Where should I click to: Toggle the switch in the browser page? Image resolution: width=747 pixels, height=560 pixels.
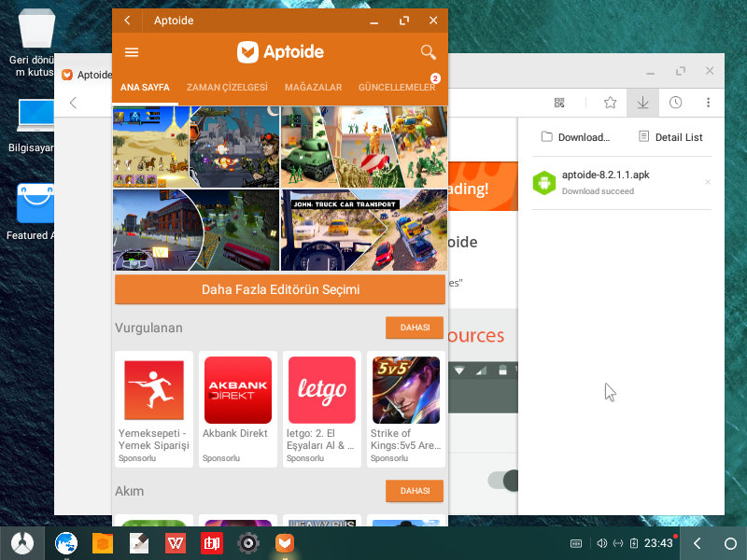503,481
